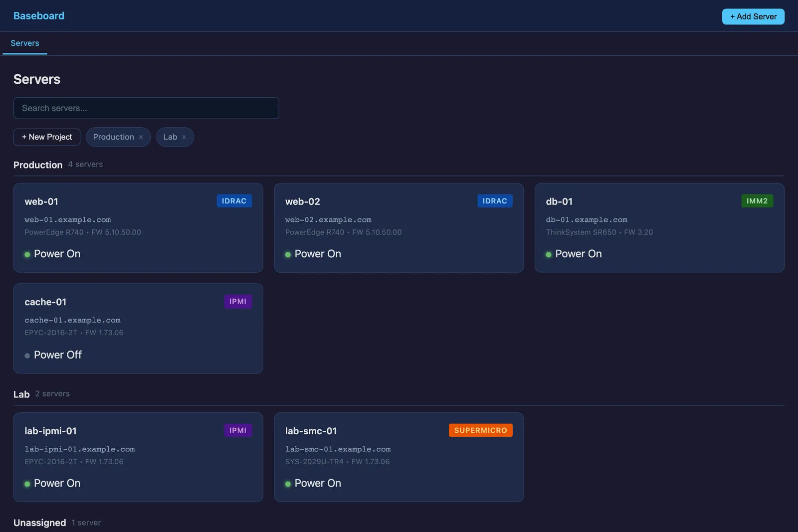Click hostname lab-smc-01.example.com
Viewport: 798px width, 532px height.
338,449
